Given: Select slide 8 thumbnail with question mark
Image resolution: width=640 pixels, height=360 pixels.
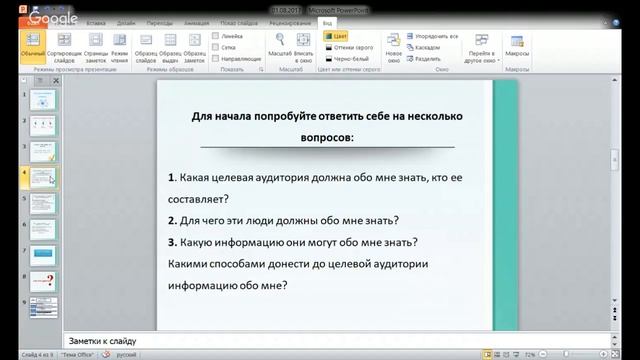Looking at the screenshot, I should tap(43, 282).
